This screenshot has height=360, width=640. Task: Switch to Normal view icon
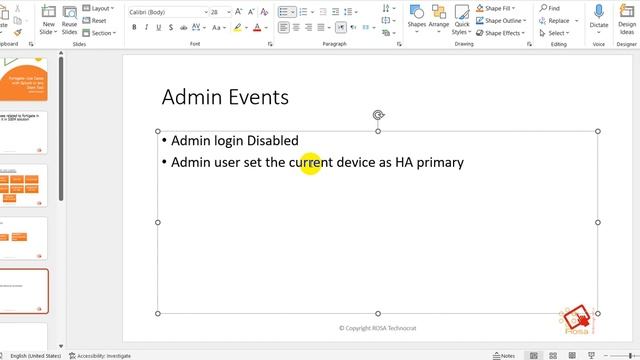[533, 356]
